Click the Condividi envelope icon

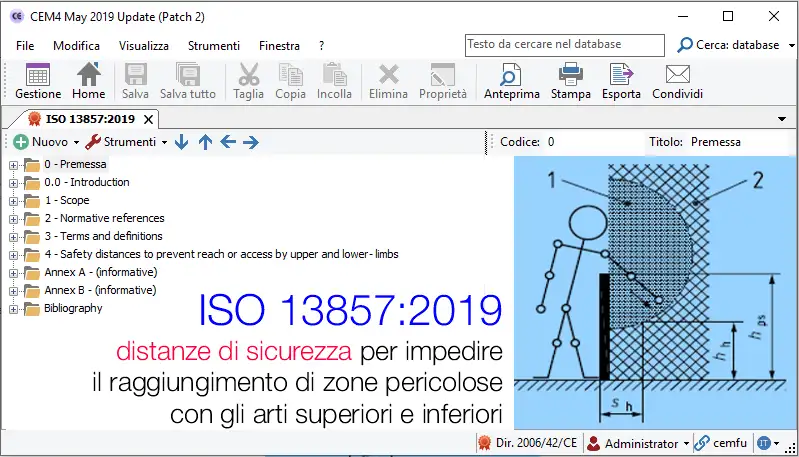coord(678,74)
